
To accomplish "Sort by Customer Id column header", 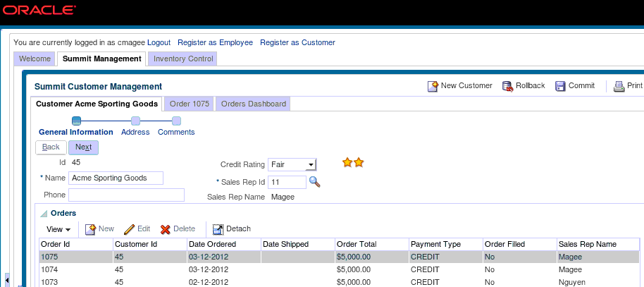I will click(150, 244).
